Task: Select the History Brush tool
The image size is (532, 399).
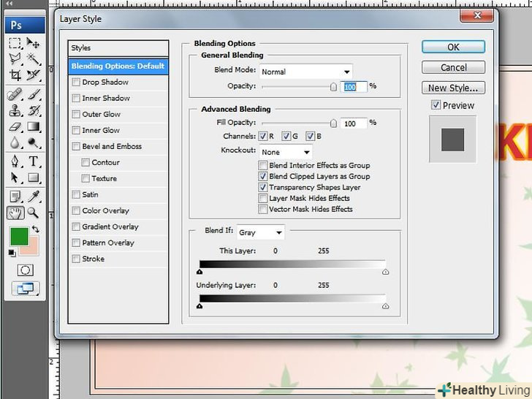Action: pos(34,110)
